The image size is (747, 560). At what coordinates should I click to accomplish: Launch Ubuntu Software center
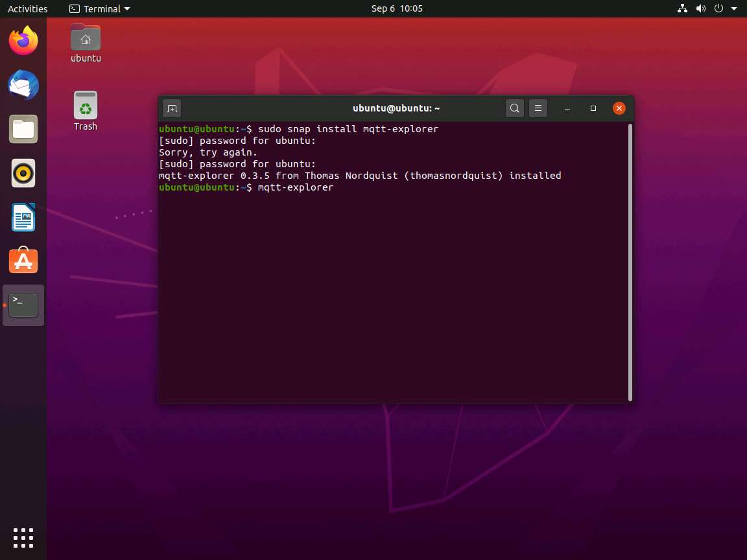pos(23,261)
